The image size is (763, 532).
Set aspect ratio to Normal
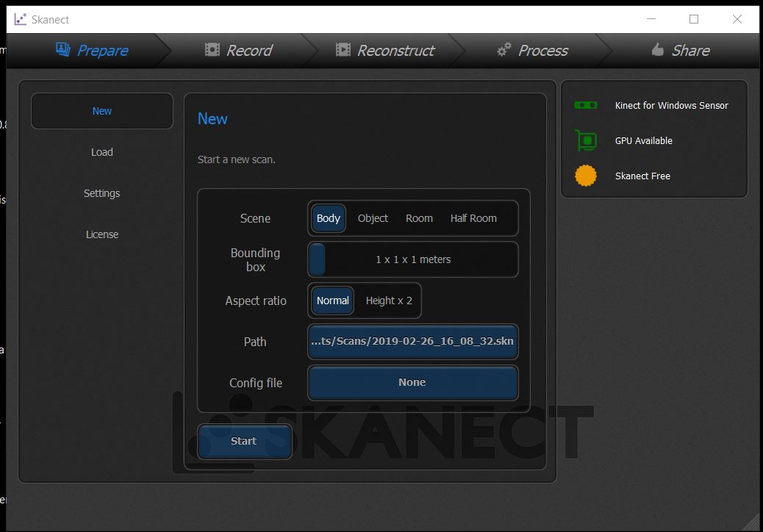pyautogui.click(x=333, y=301)
